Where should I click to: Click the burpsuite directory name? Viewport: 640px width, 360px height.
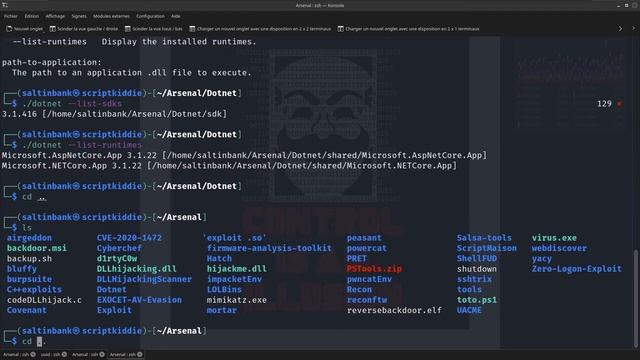tap(29, 279)
